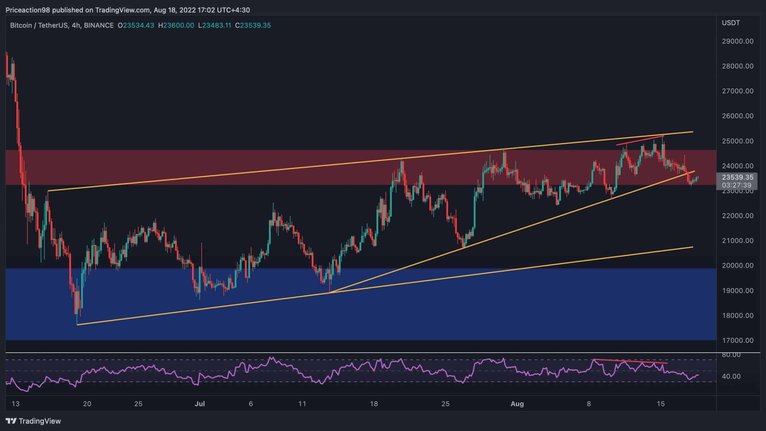Click the 25000.00 price axis label
The width and height of the screenshot is (766, 431).
737,141
